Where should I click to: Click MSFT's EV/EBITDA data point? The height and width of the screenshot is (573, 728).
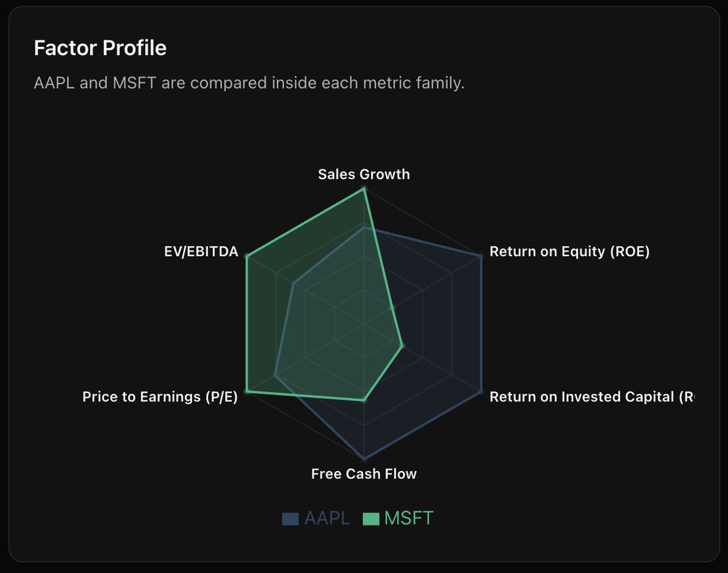(247, 257)
